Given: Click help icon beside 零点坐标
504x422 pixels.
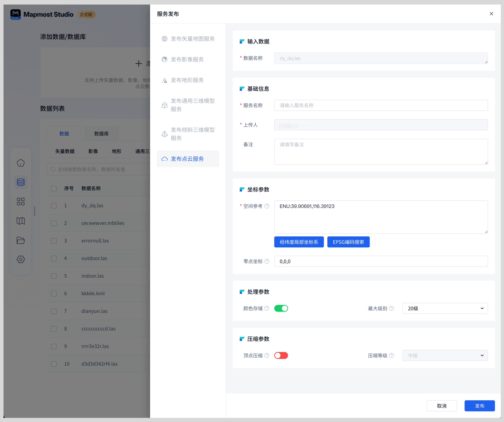Looking at the screenshot, I should click(x=267, y=261).
